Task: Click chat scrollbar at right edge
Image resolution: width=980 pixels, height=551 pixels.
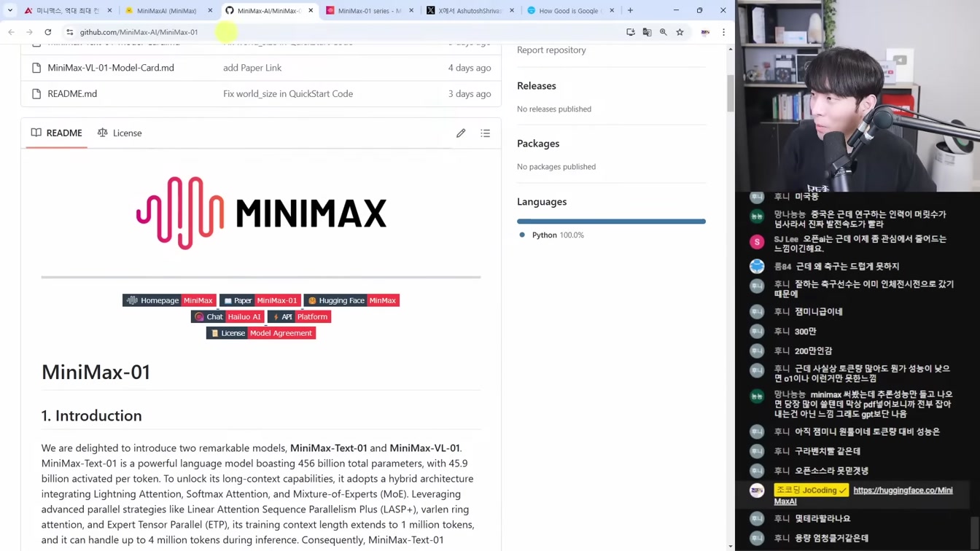Action: pyautogui.click(x=975, y=534)
